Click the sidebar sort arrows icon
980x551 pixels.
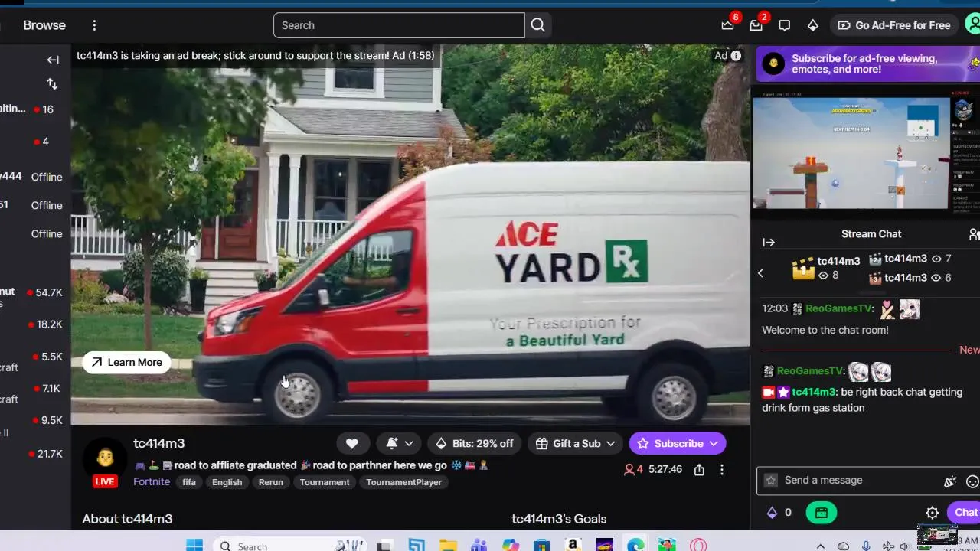pos(52,83)
